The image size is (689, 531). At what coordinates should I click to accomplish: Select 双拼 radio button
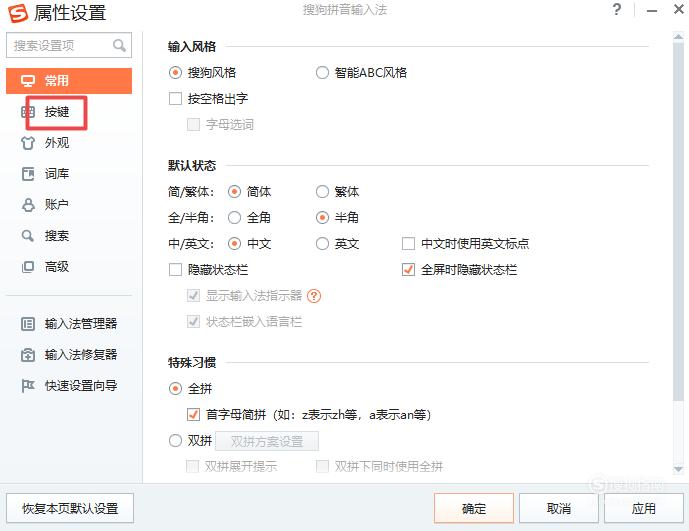pyautogui.click(x=175, y=440)
